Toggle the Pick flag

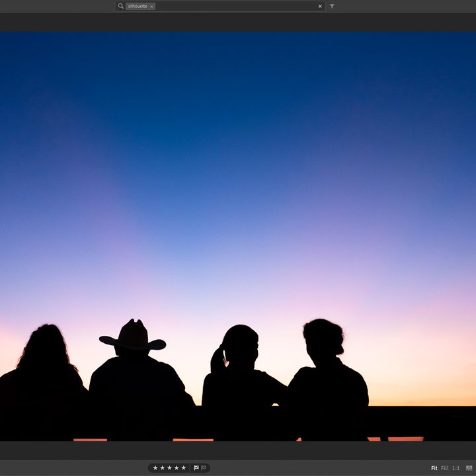click(196, 468)
